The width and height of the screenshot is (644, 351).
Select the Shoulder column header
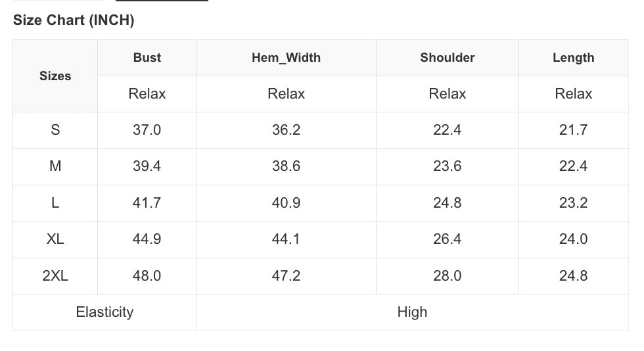click(447, 58)
